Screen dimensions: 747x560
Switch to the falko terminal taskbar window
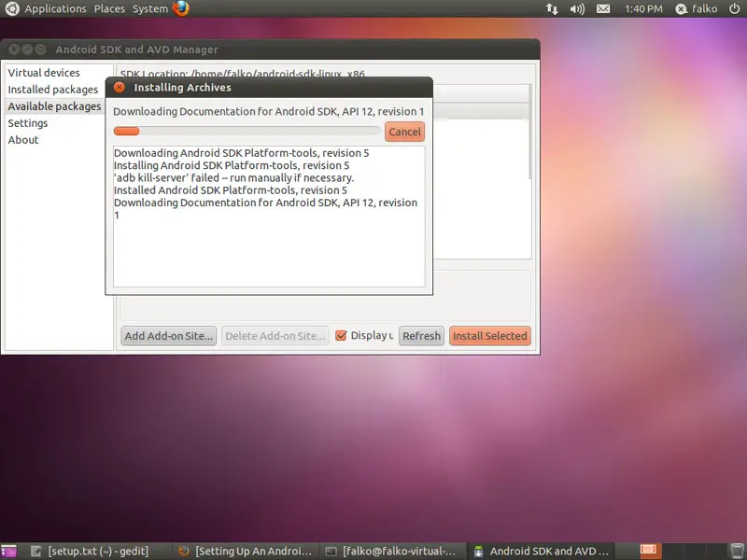point(391,551)
